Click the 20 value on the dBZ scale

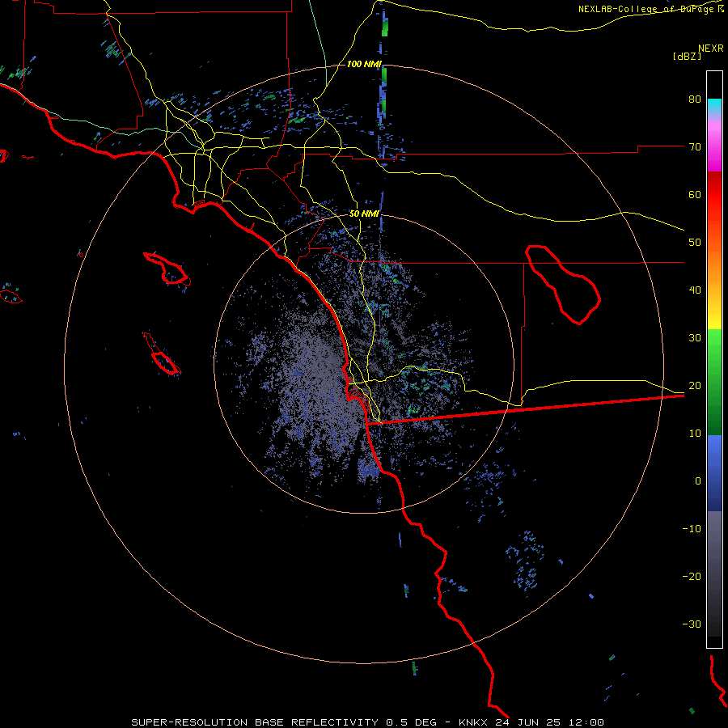(x=695, y=386)
